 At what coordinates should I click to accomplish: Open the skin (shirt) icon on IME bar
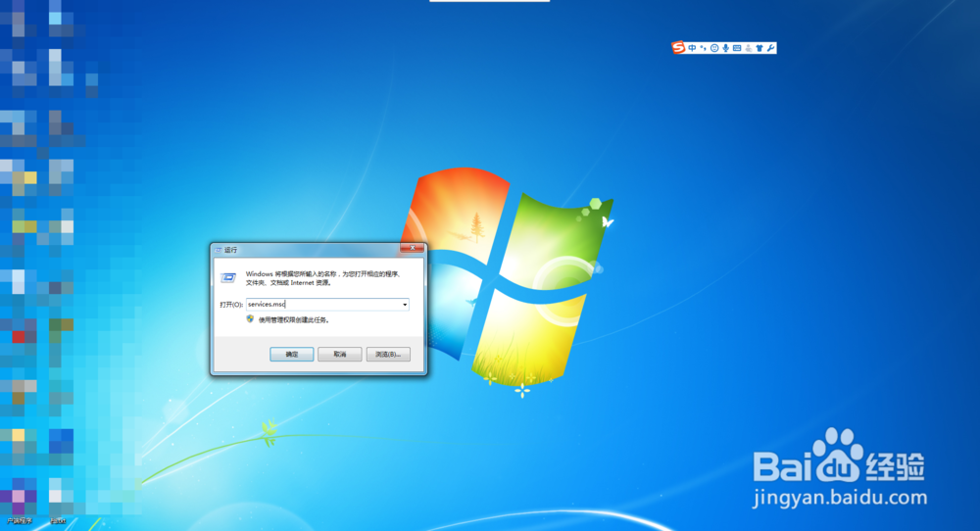coord(759,48)
